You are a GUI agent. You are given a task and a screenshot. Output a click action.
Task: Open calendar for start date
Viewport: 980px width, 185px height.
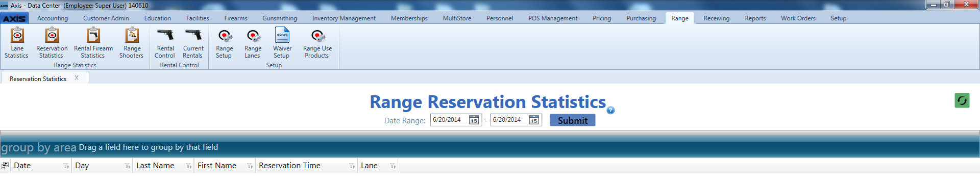(x=474, y=120)
